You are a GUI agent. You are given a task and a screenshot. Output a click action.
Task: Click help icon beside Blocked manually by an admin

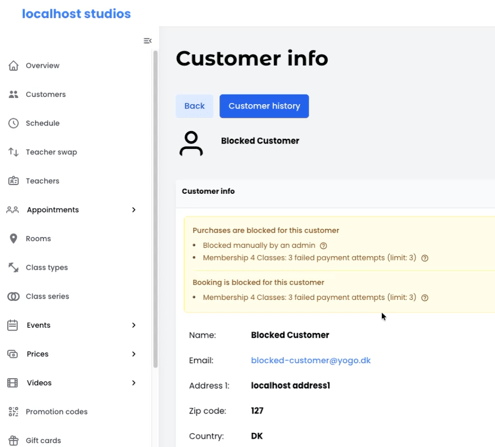click(x=323, y=246)
